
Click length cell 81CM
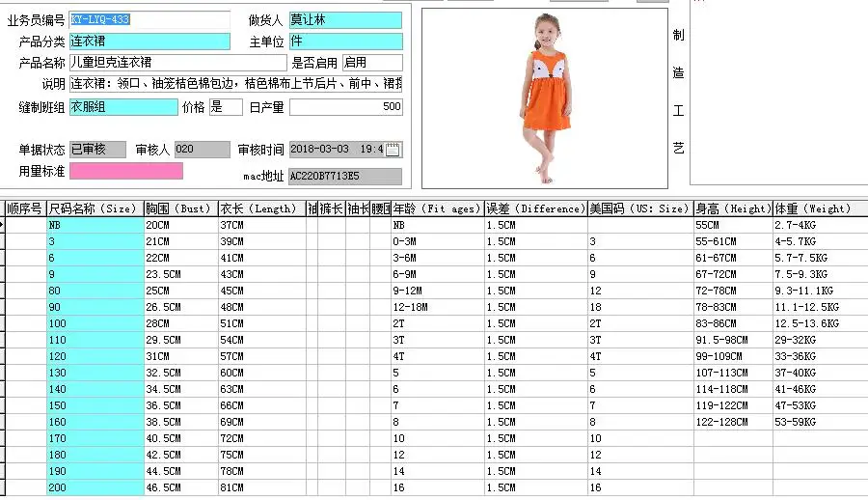click(261, 487)
